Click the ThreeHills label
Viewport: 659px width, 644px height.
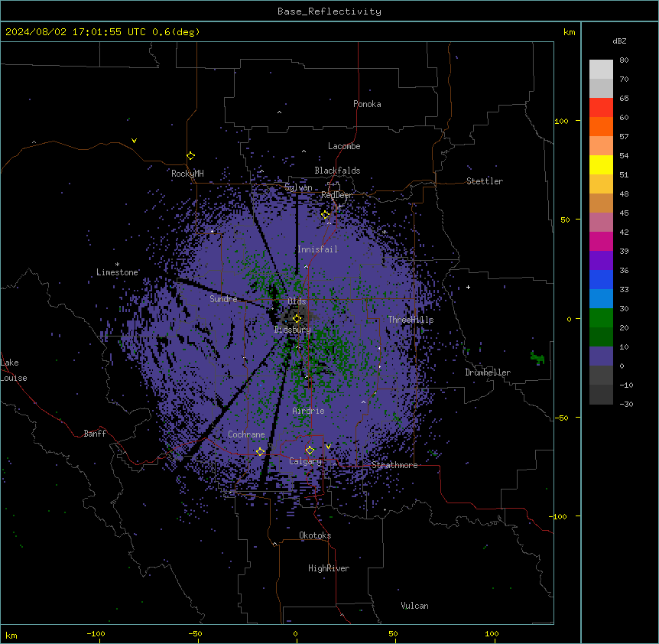[x=411, y=320]
